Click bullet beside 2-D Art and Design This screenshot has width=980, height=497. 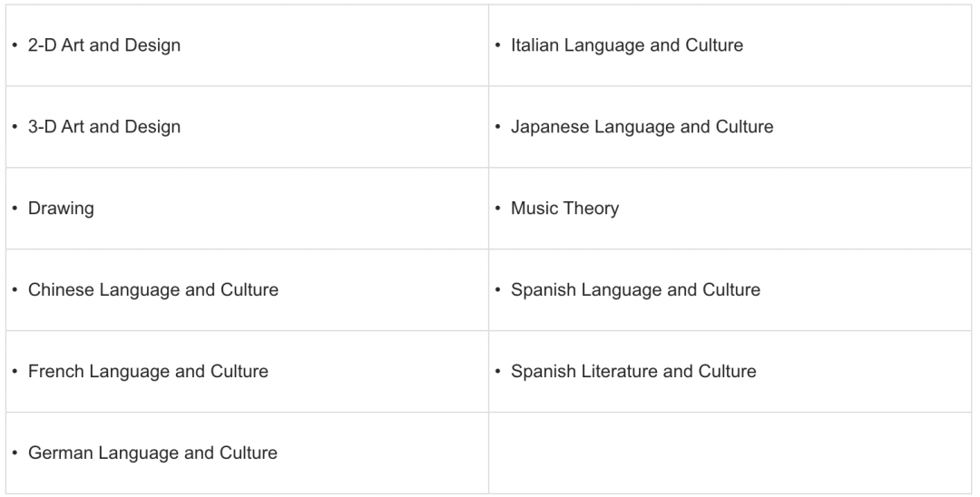(15, 45)
